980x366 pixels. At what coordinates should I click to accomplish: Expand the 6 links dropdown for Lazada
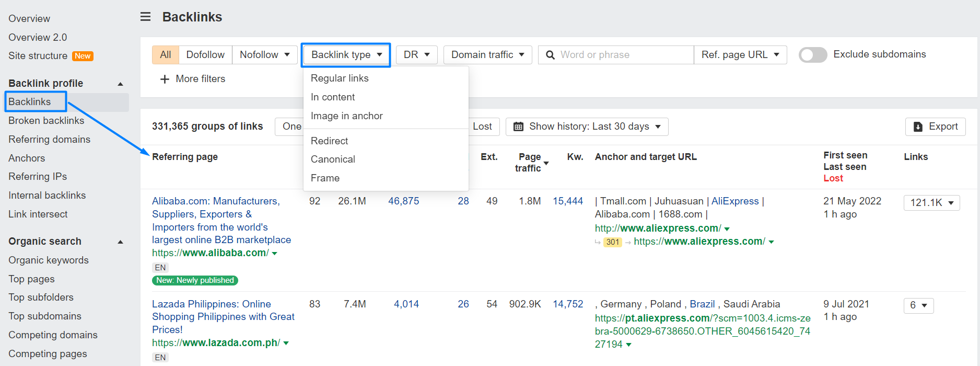coord(918,305)
